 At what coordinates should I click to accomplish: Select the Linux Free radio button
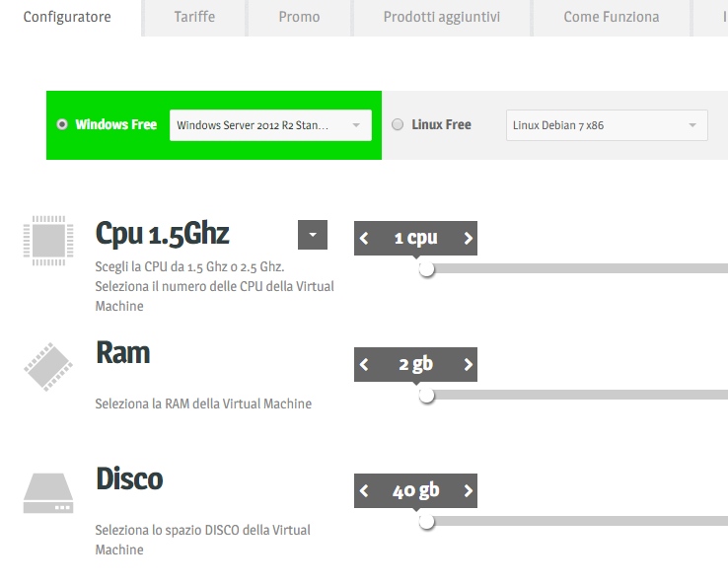[x=398, y=124]
